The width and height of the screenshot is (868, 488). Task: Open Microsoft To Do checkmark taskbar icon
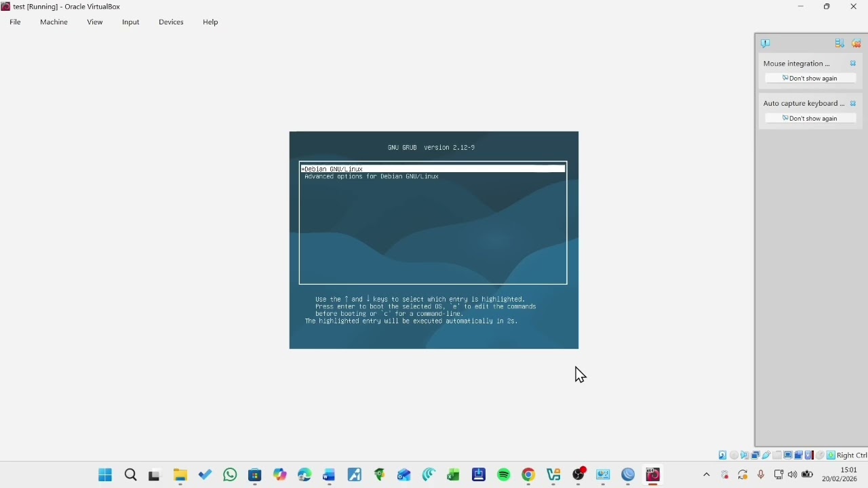click(205, 475)
